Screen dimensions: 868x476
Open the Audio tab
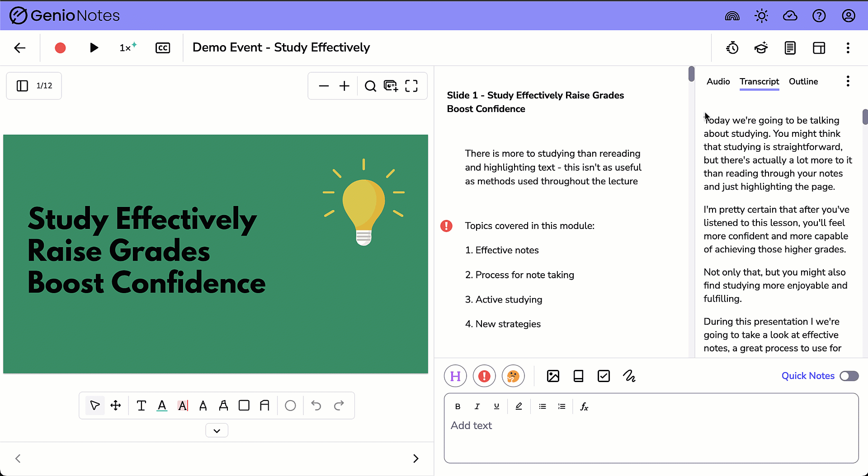click(718, 82)
